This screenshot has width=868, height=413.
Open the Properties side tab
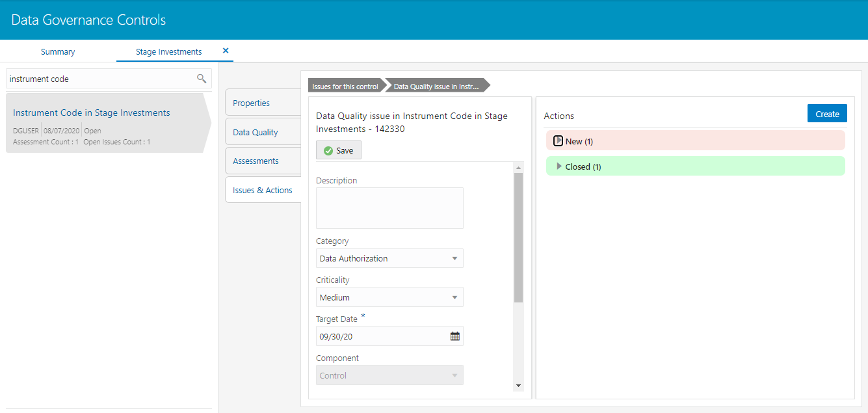pyautogui.click(x=263, y=103)
